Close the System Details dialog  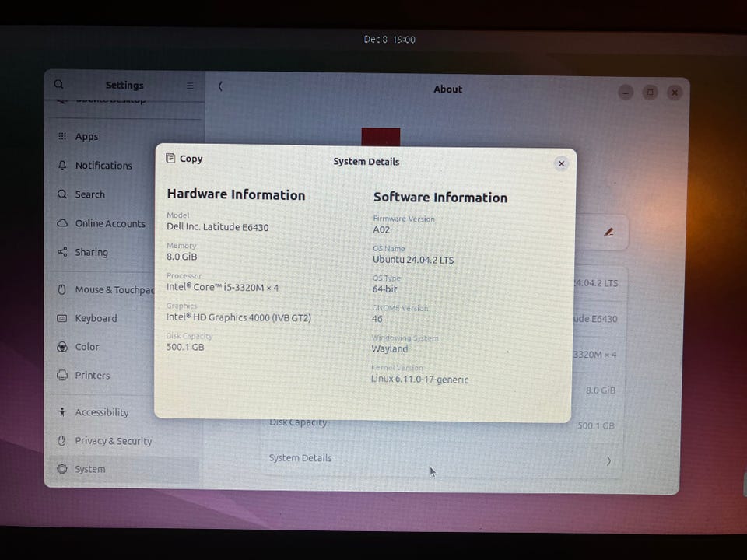pyautogui.click(x=561, y=163)
